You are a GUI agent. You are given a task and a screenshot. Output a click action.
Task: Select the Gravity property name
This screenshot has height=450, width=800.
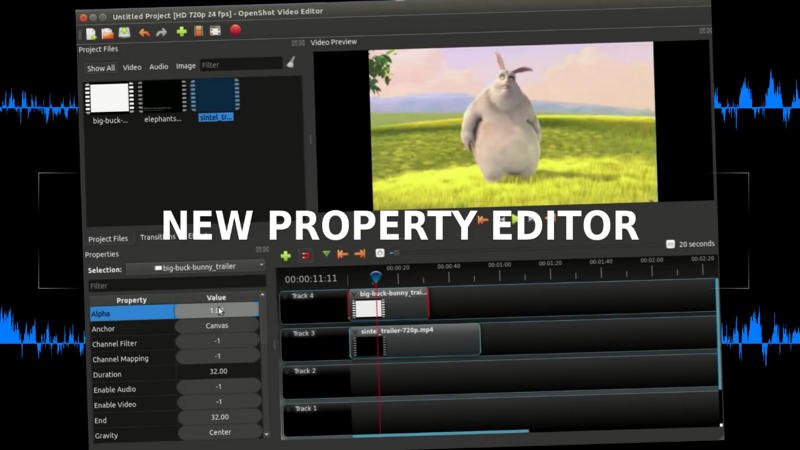click(107, 436)
